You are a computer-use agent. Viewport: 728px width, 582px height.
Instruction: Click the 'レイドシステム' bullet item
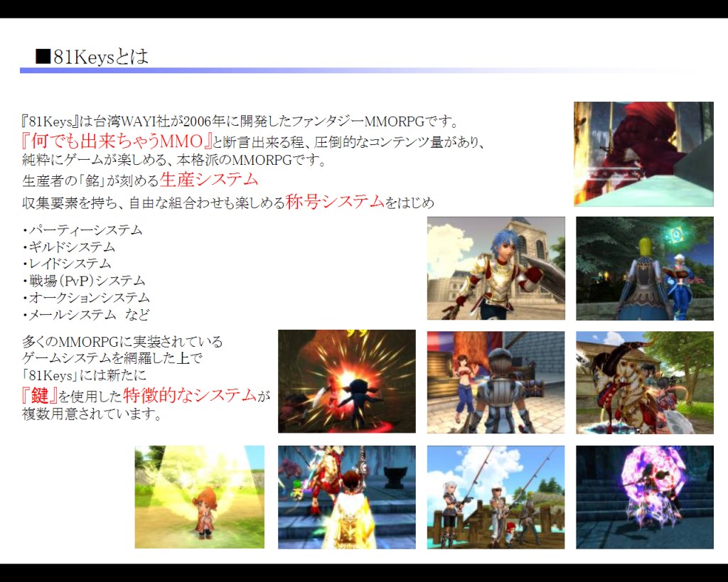(x=67, y=264)
